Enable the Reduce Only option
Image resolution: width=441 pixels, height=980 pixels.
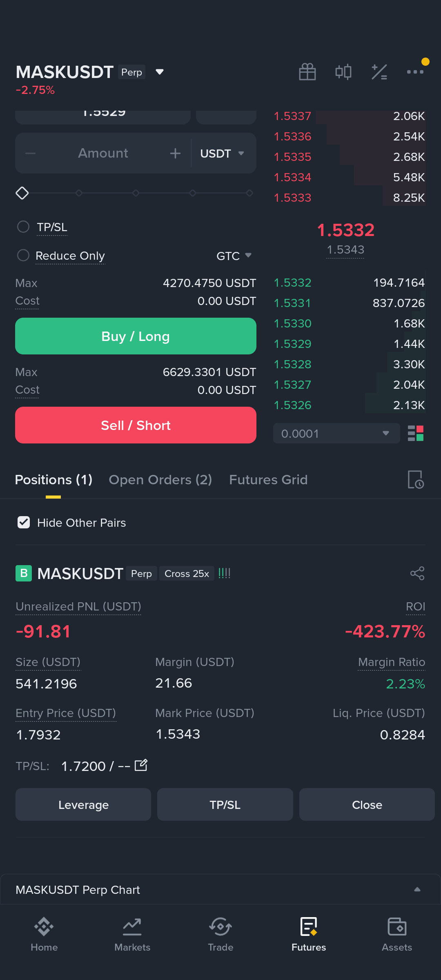coord(23,255)
